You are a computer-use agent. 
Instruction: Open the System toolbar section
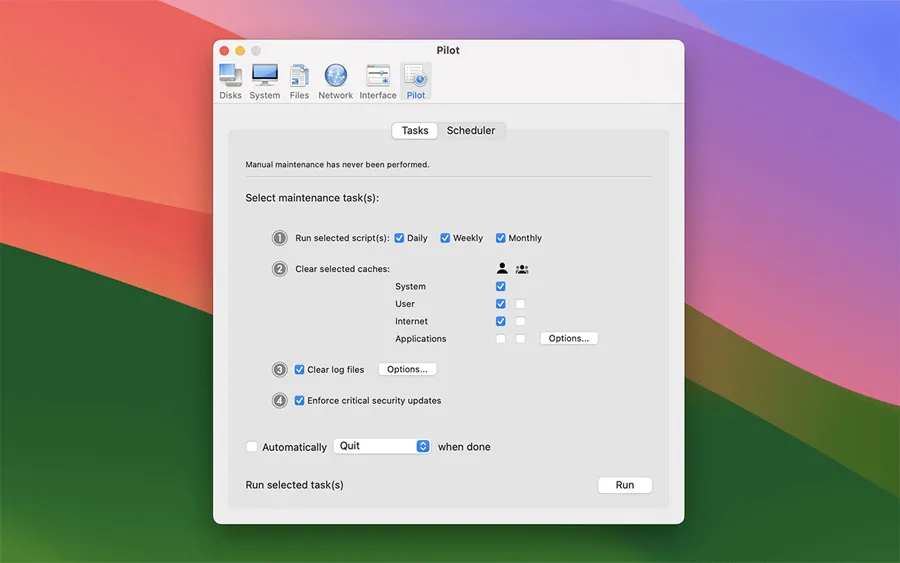[265, 81]
